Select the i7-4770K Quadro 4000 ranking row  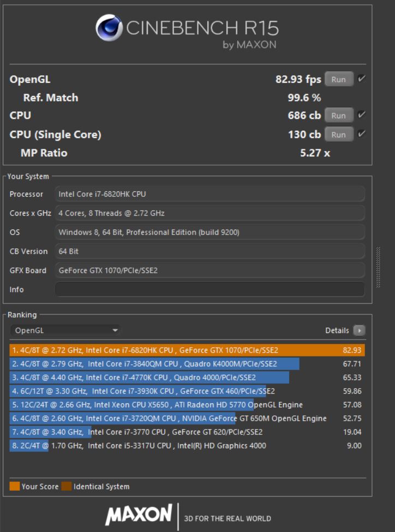(187, 377)
